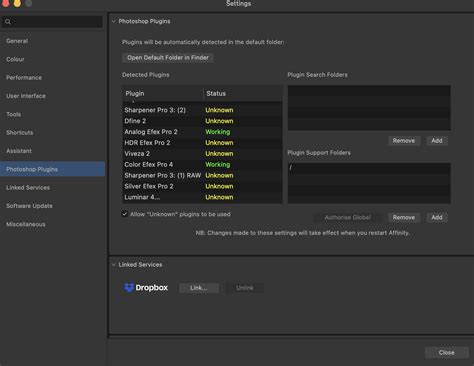
Task: Click Remove under Plugin Support Folders
Action: 404,217
